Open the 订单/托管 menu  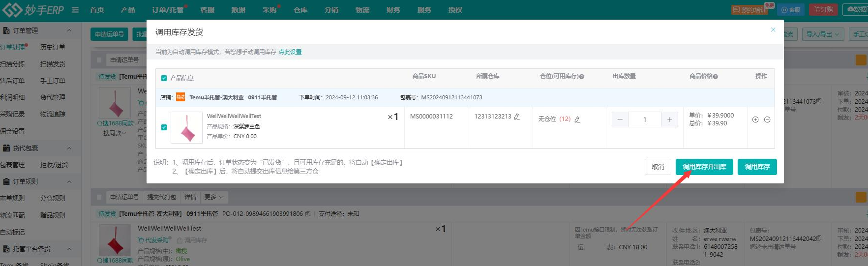[168, 10]
